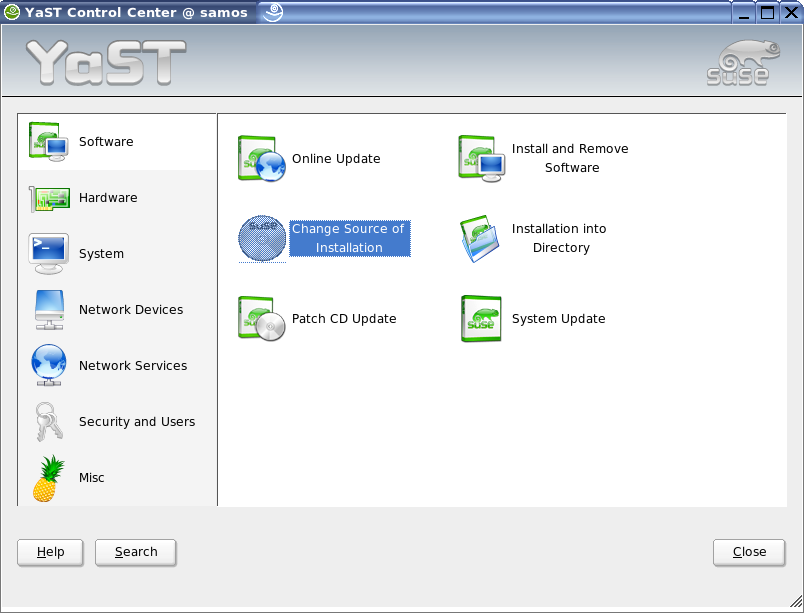Image resolution: width=804 pixels, height=613 pixels.
Task: Click Patch CD Update text label
Action: (344, 319)
